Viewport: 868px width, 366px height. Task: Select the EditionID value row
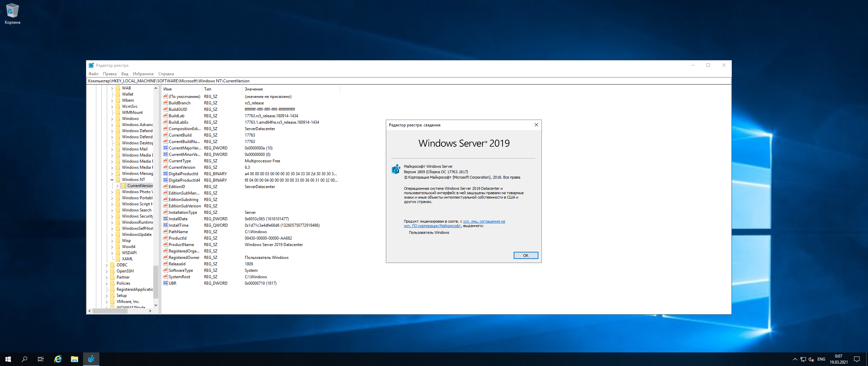click(x=250, y=187)
